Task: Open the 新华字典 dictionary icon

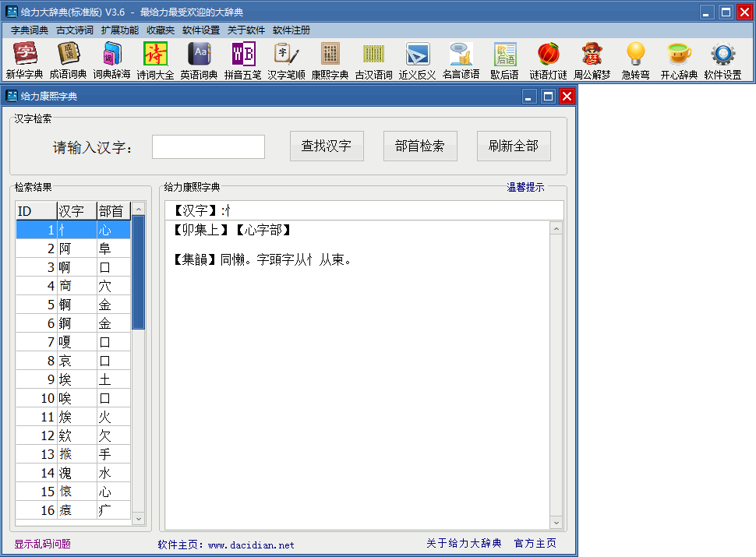Action: click(24, 61)
